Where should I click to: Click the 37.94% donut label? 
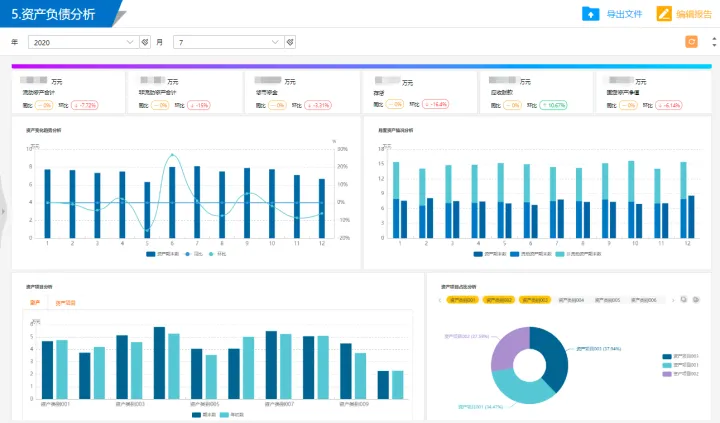click(x=598, y=349)
